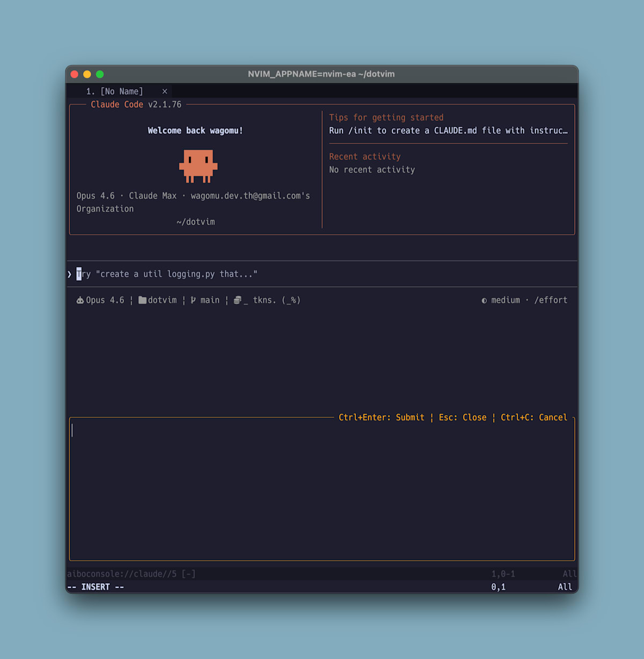Screen dimensions: 644x659
Task: Click "dotvim" folder name in statusline
Action: (162, 300)
